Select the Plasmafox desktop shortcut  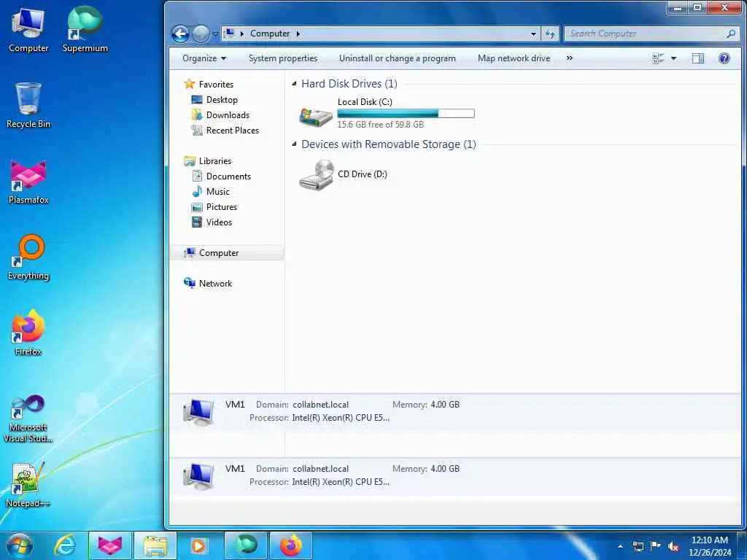click(28, 182)
